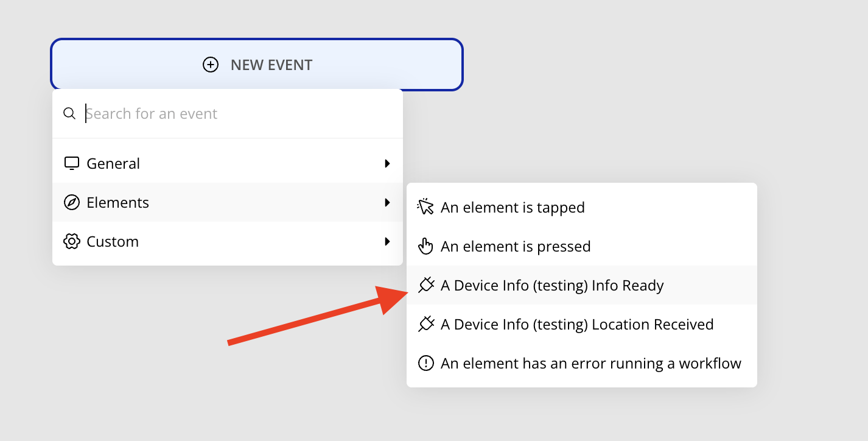868x441 pixels.
Task: Choose "A Device Info (testing) Info Ready"
Action: point(552,285)
